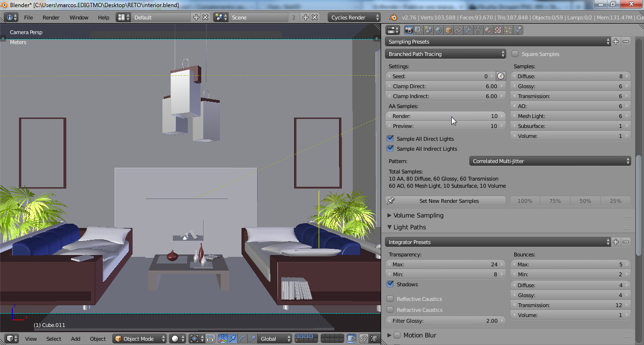Open the Object Data tab (triangle mesh icon)

(x=478, y=30)
